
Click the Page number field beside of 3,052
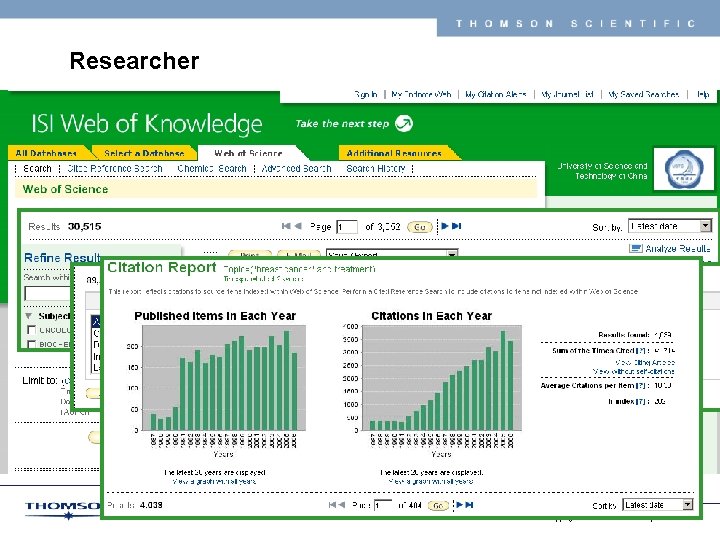(347, 227)
